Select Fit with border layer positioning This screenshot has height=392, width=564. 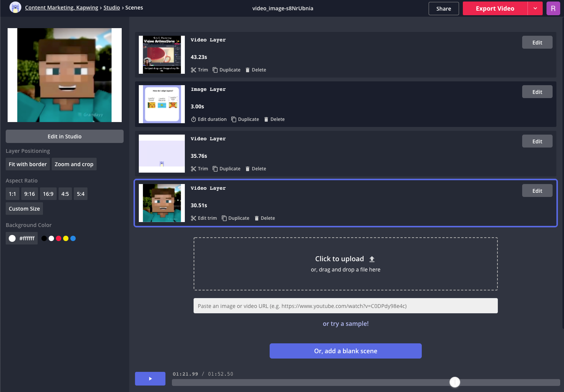point(28,164)
